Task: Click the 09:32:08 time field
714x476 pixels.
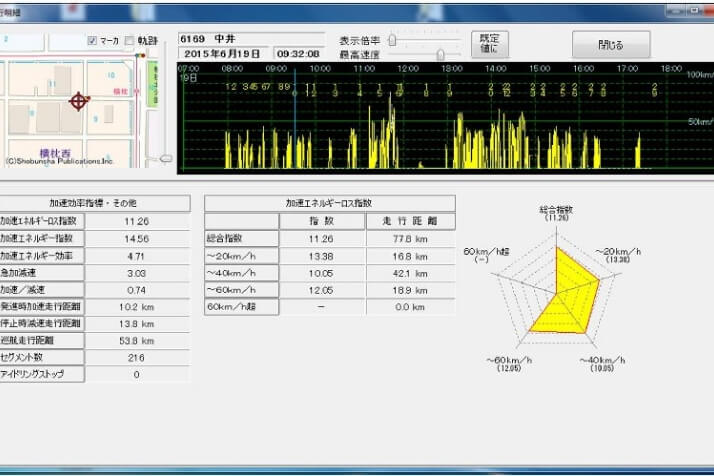Action: click(298, 54)
